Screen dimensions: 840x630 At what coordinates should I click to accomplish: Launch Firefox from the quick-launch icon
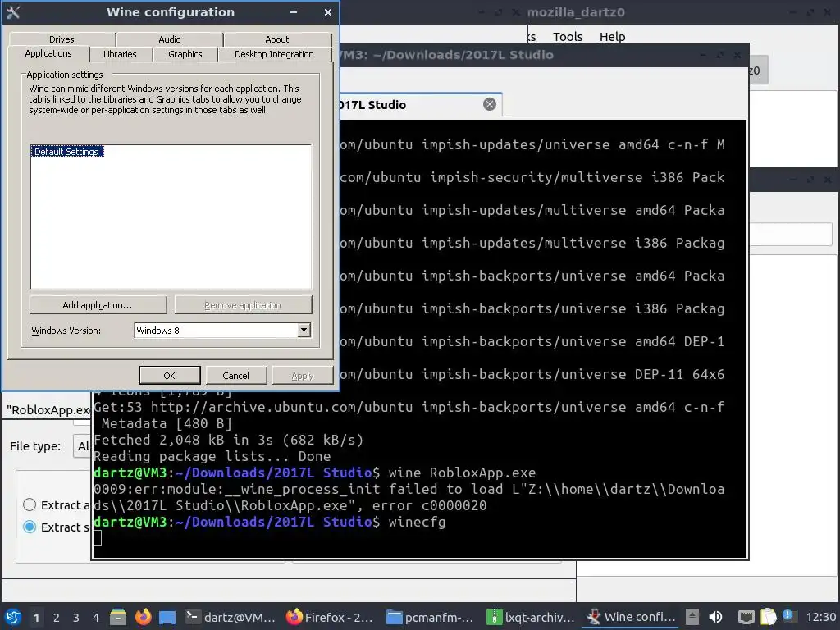coord(143,617)
